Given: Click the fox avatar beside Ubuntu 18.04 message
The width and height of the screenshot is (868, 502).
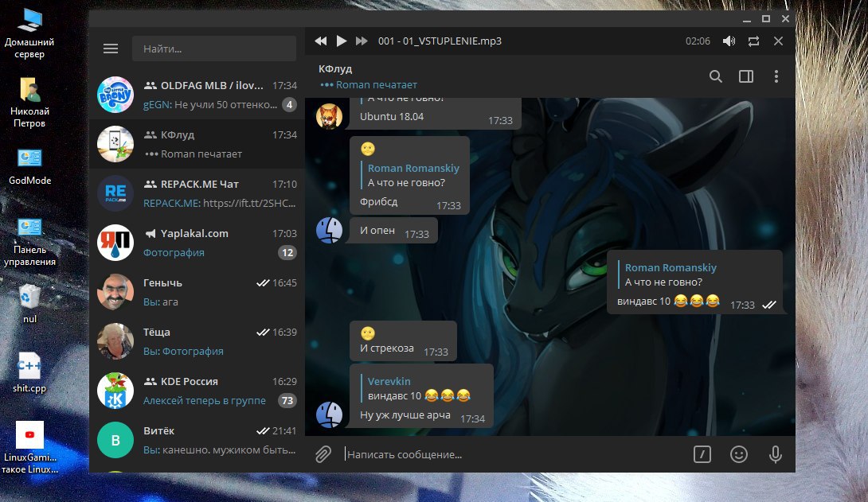Looking at the screenshot, I should tap(329, 116).
